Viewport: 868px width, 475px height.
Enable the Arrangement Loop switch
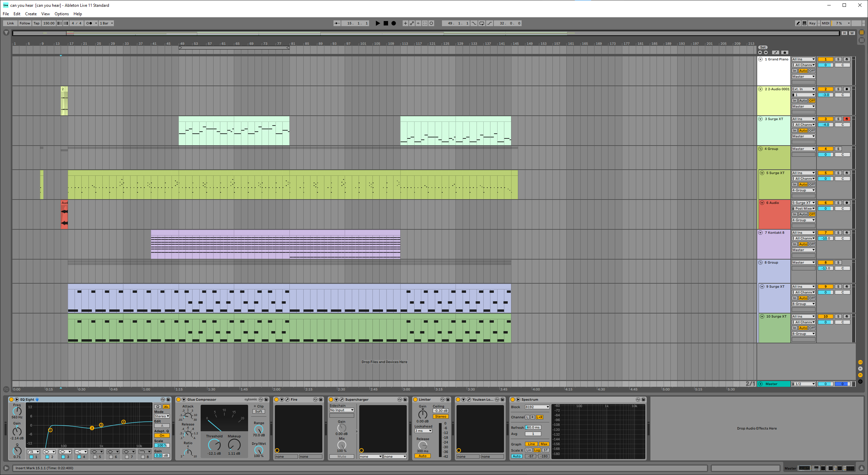482,23
